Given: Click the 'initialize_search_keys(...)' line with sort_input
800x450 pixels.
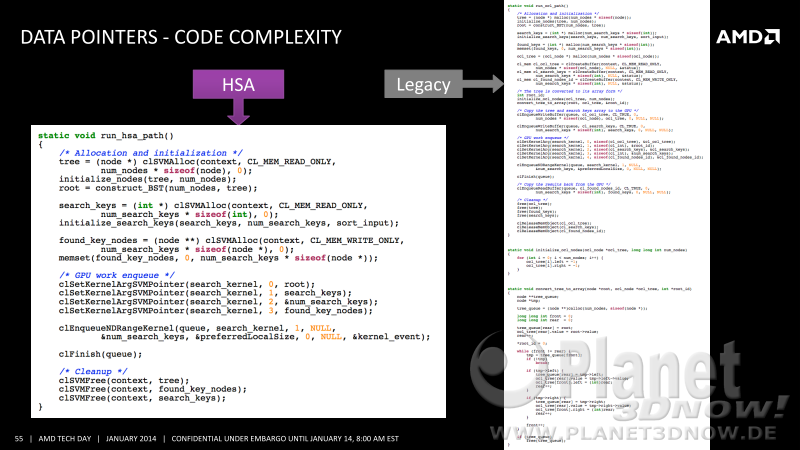Looking at the screenshot, I should tap(229, 223).
